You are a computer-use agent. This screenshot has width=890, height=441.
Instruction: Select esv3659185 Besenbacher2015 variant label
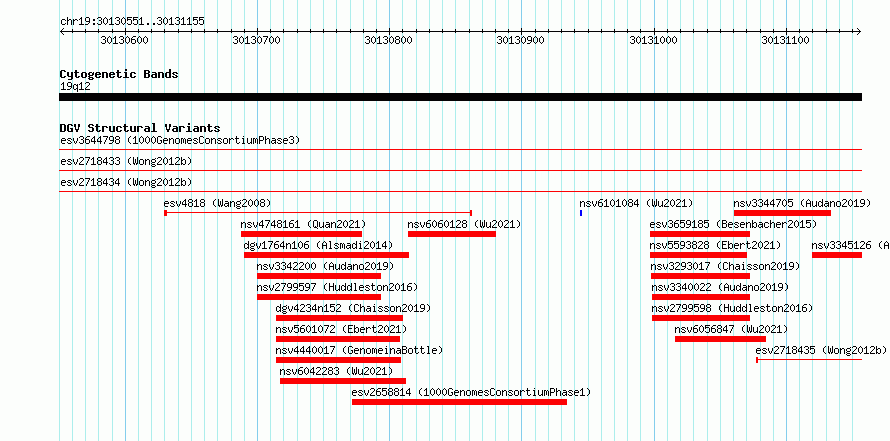click(x=733, y=224)
